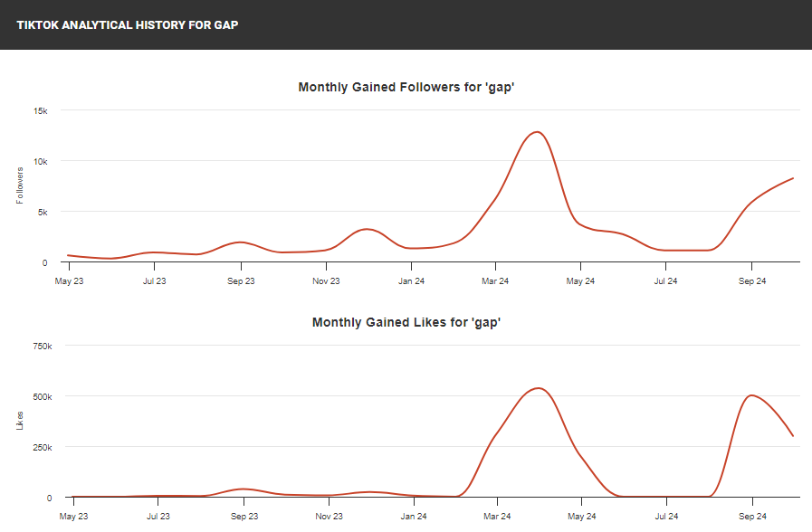Click the likes curve peak at Sep 24
The height and width of the screenshot is (532, 812).
(751, 395)
